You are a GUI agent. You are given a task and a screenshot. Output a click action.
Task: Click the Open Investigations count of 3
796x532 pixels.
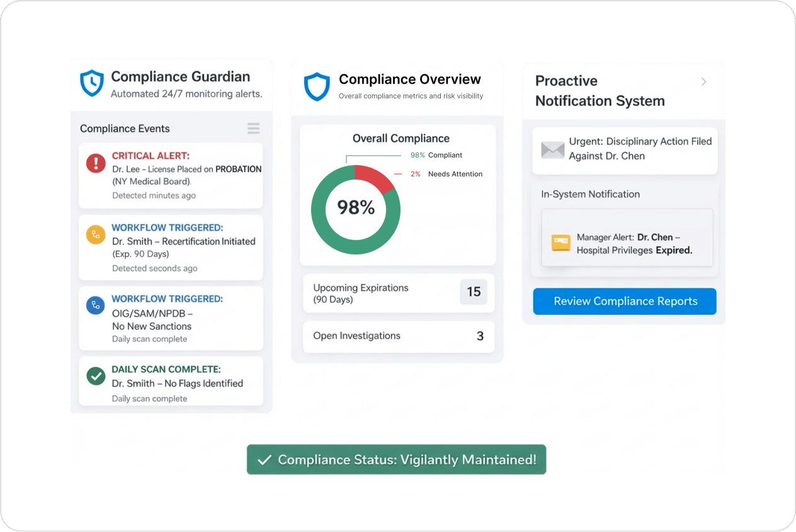coord(398,336)
